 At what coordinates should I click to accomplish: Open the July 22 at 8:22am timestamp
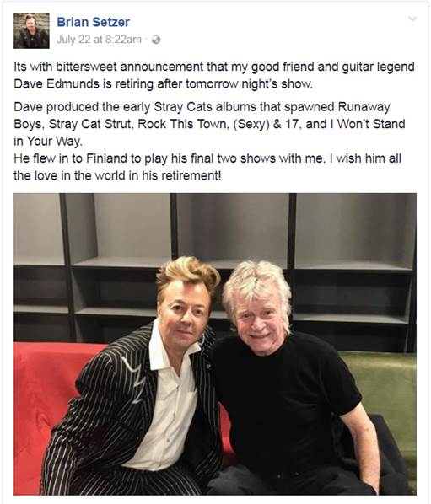tap(99, 40)
